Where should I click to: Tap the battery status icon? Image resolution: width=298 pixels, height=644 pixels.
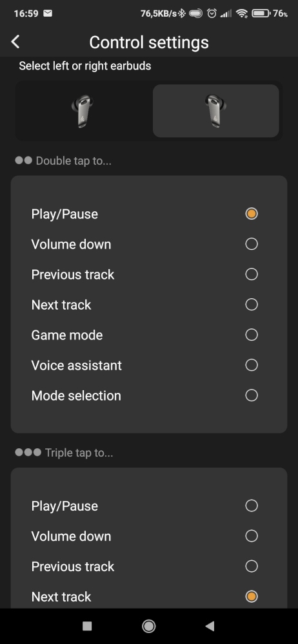pos(261,14)
